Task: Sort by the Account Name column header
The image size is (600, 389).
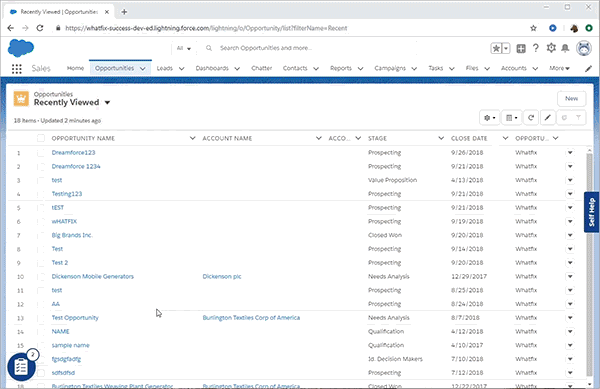Action: click(227, 138)
